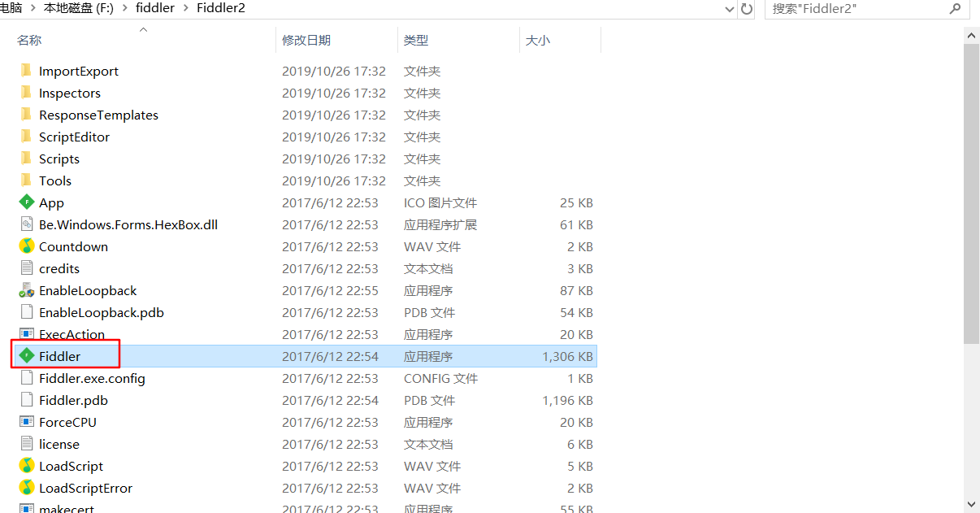
Task: Select the ForceCPU file name
Action: (67, 423)
